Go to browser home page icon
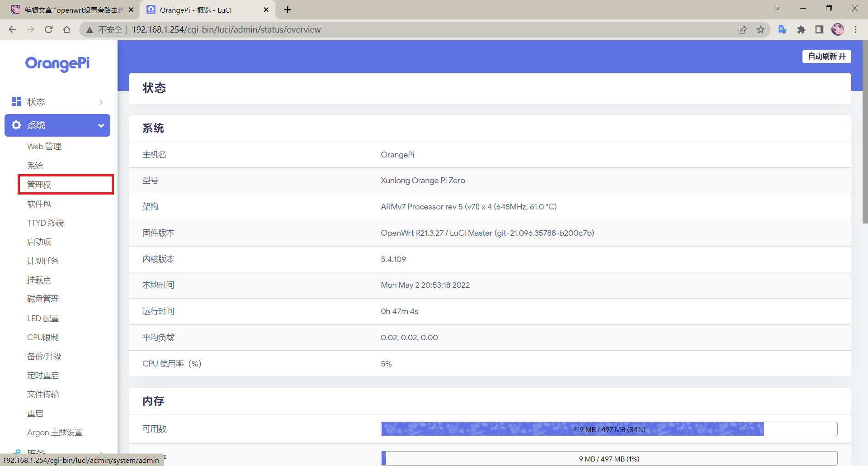 pyautogui.click(x=66, y=29)
